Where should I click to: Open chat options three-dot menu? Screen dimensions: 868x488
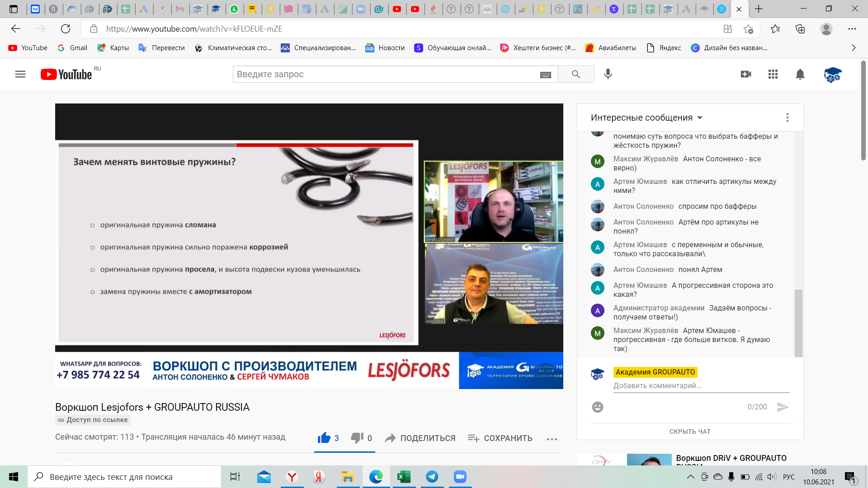pos(787,117)
